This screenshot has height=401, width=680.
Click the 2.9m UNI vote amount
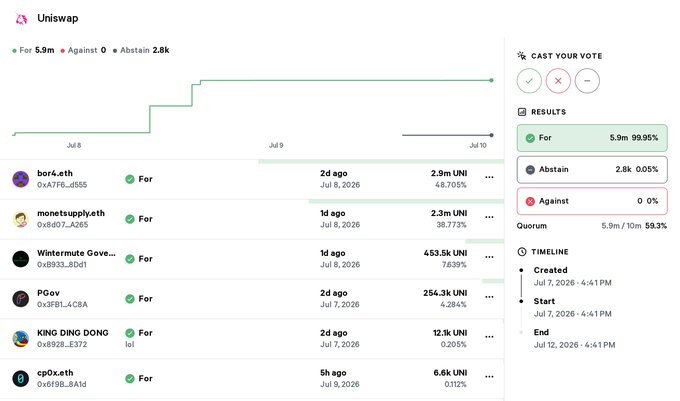(x=449, y=173)
